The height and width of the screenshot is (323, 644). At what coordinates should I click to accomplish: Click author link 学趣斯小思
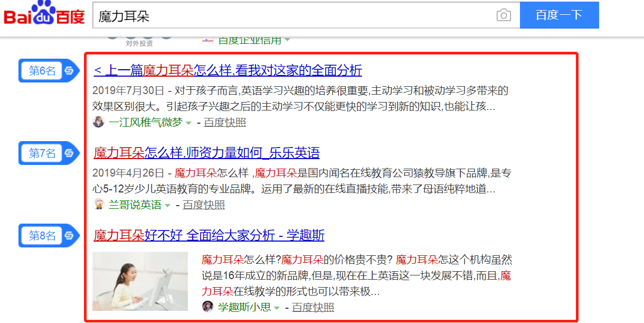tap(244, 308)
